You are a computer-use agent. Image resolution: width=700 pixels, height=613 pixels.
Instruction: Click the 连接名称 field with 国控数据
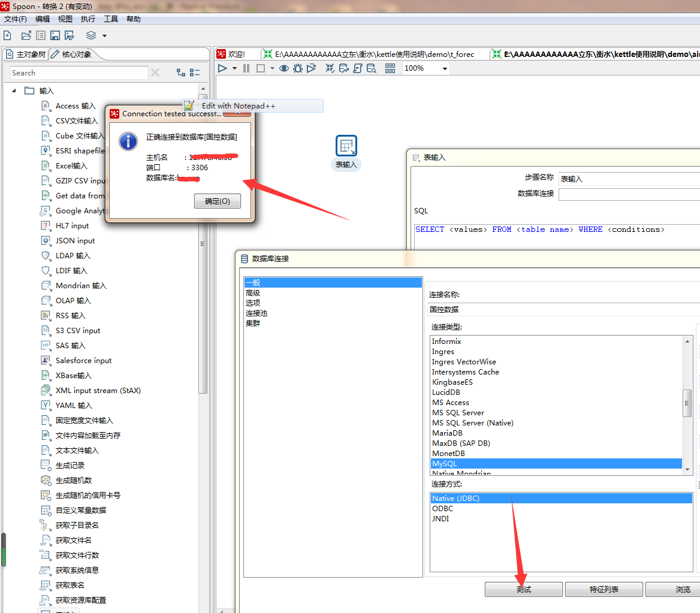point(563,309)
